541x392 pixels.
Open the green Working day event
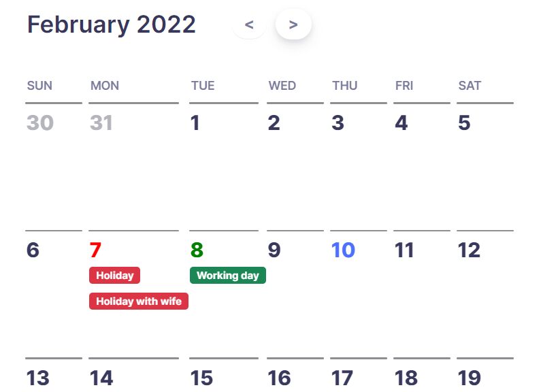[228, 276]
